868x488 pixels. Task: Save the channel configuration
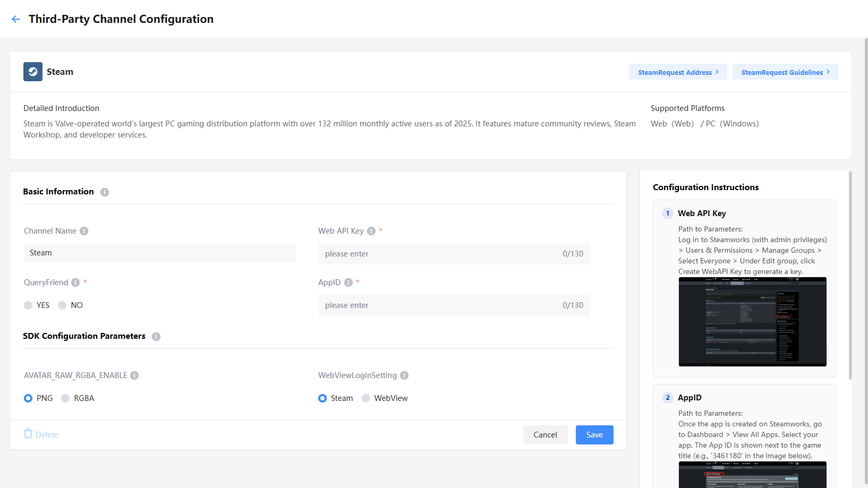coord(594,435)
